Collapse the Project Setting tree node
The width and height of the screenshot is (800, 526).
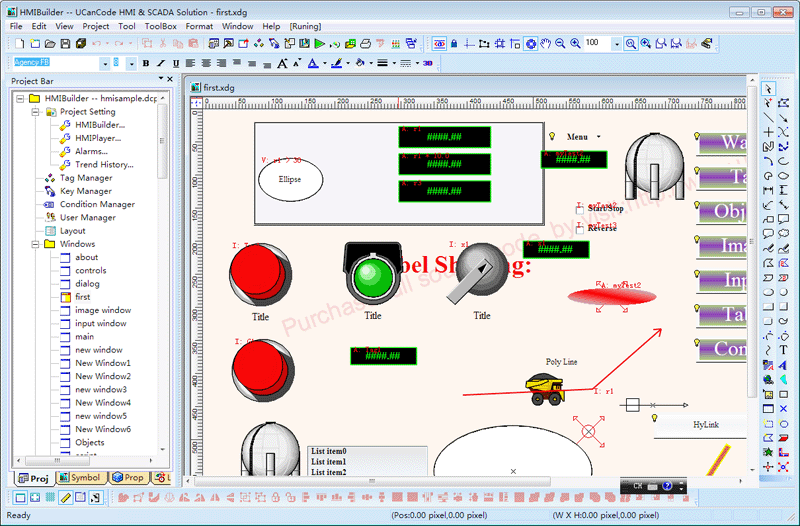click(x=36, y=112)
